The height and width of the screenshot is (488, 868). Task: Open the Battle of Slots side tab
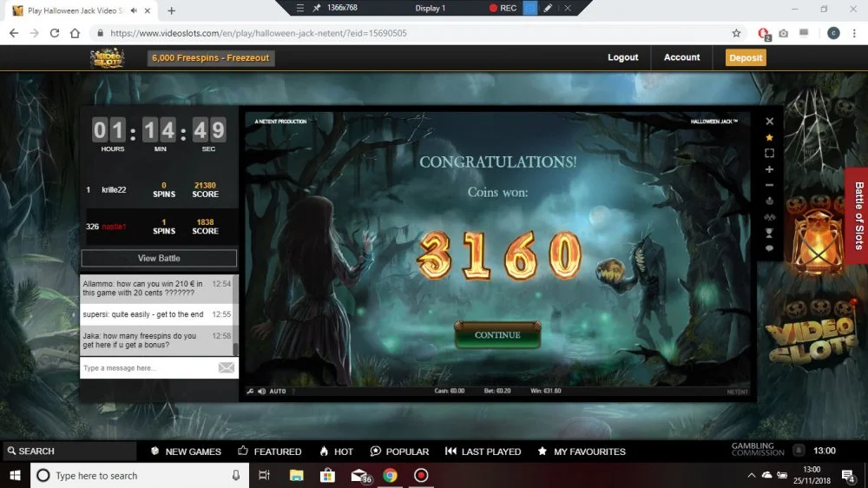857,215
